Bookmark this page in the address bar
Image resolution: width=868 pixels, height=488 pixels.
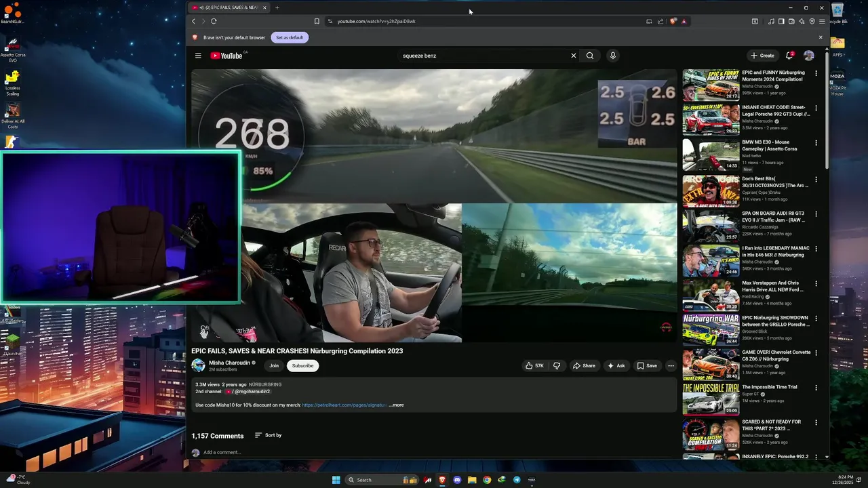(317, 21)
